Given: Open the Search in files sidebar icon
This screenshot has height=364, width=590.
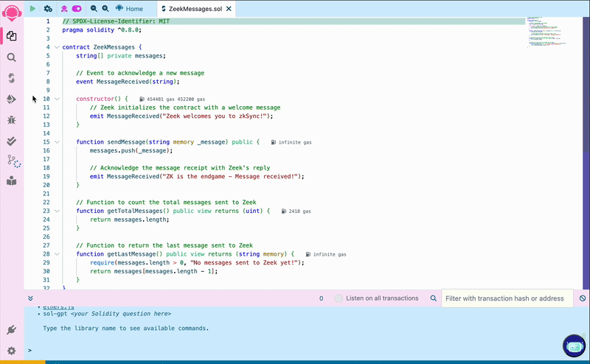Looking at the screenshot, I should click(12, 57).
